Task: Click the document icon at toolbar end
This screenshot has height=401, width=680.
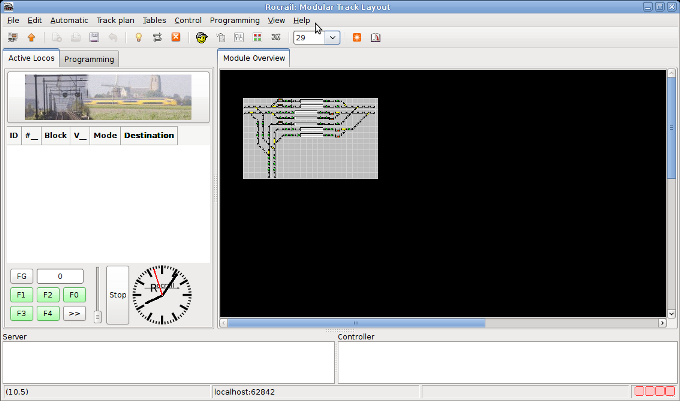Action: (x=376, y=37)
